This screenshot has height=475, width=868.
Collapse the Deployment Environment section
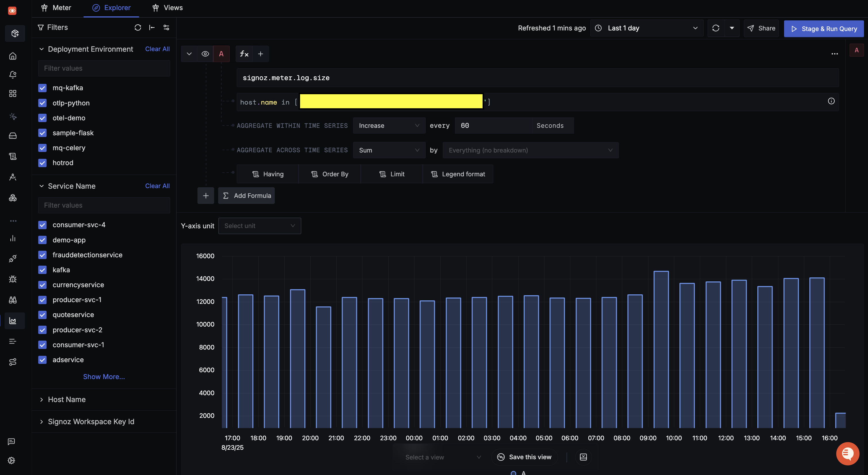click(x=41, y=49)
